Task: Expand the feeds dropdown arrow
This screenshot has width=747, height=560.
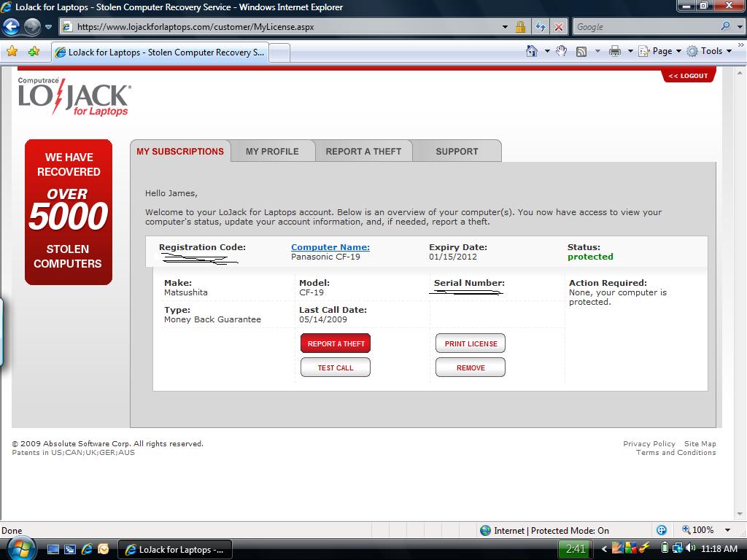Action: 597,51
